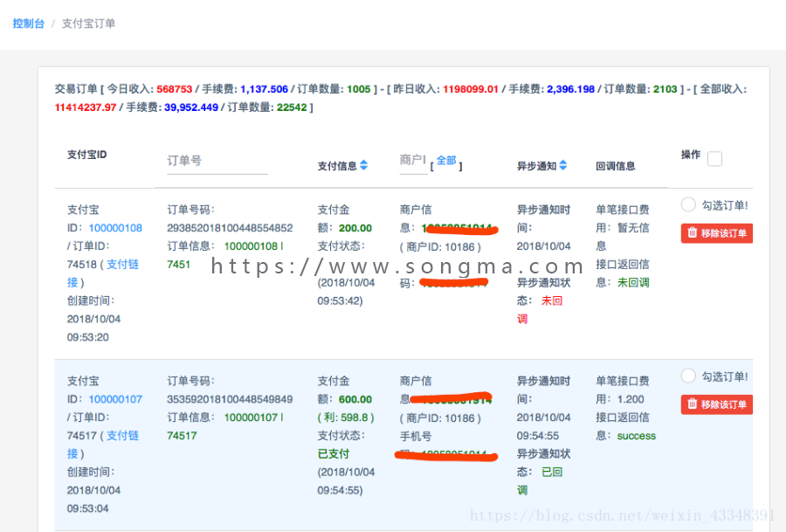Viewport: 786px width, 532px height.
Task: Click yesterday's order count 2103
Action: (665, 89)
